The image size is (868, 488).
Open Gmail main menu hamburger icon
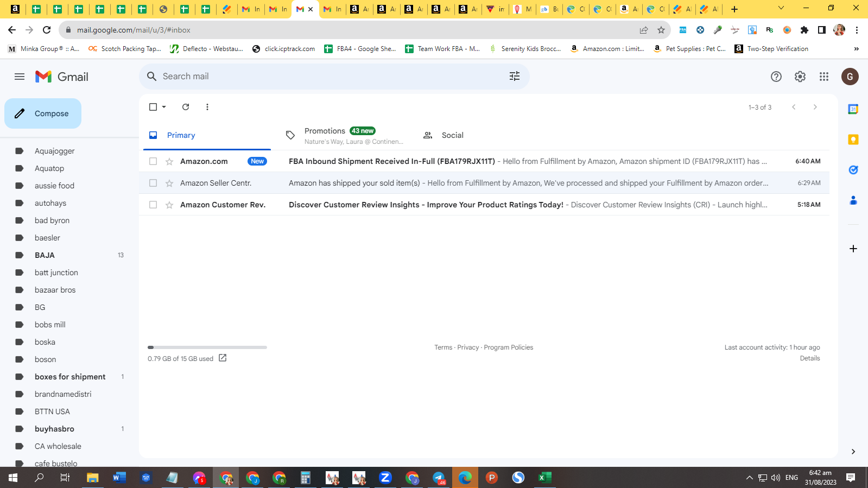[x=20, y=77]
